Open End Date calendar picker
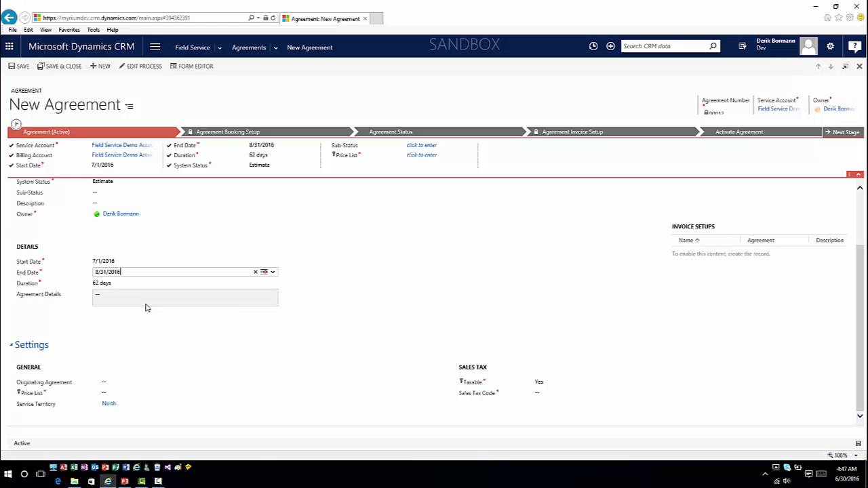This screenshot has width=868, height=488. click(x=264, y=272)
